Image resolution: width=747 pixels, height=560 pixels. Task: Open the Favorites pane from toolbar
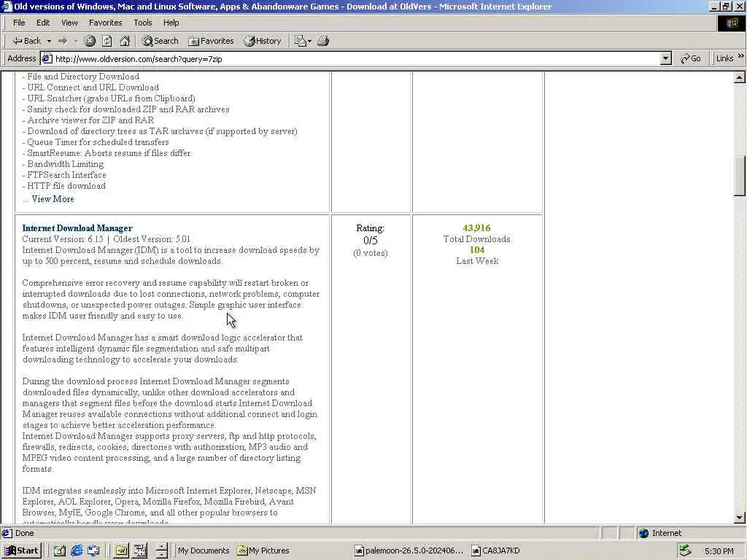[211, 41]
